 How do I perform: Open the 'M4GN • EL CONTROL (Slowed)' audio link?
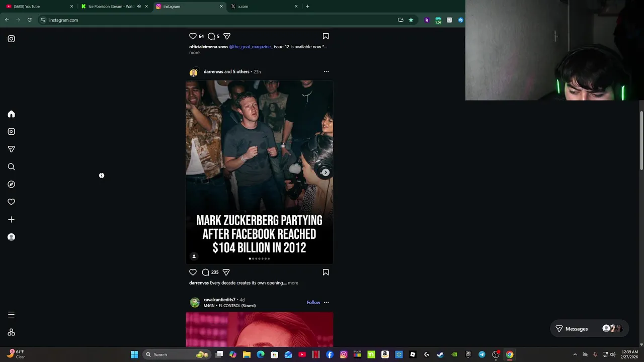pyautogui.click(x=229, y=306)
